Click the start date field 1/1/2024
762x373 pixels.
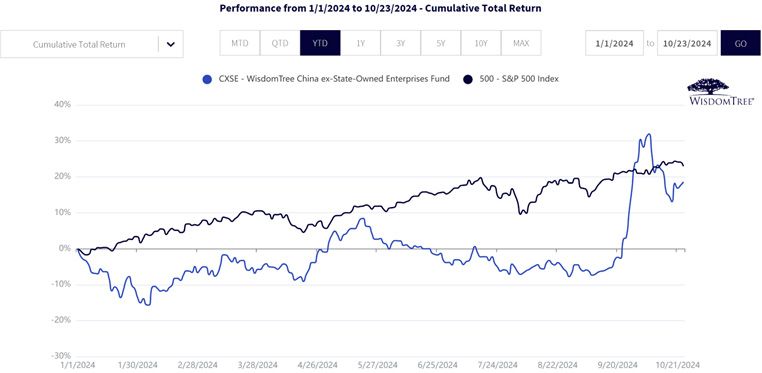click(614, 43)
